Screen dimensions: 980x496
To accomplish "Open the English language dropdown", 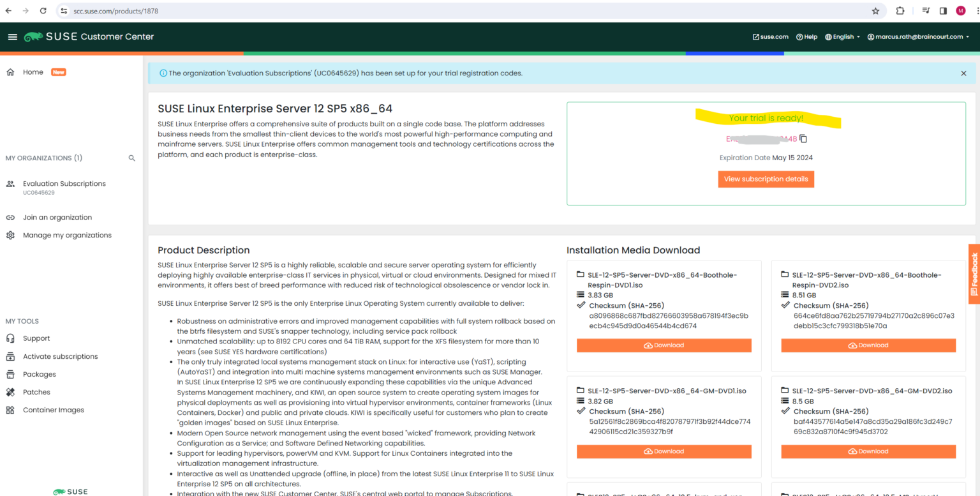I will [x=841, y=36].
